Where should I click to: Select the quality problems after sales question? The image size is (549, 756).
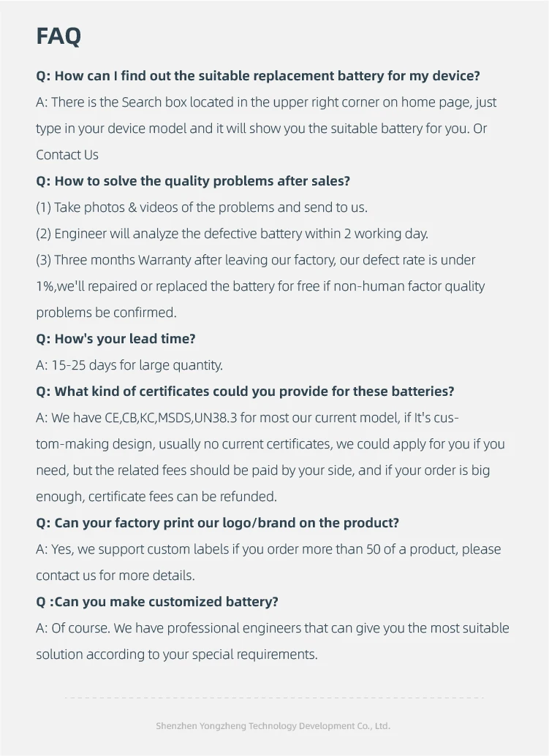193,181
